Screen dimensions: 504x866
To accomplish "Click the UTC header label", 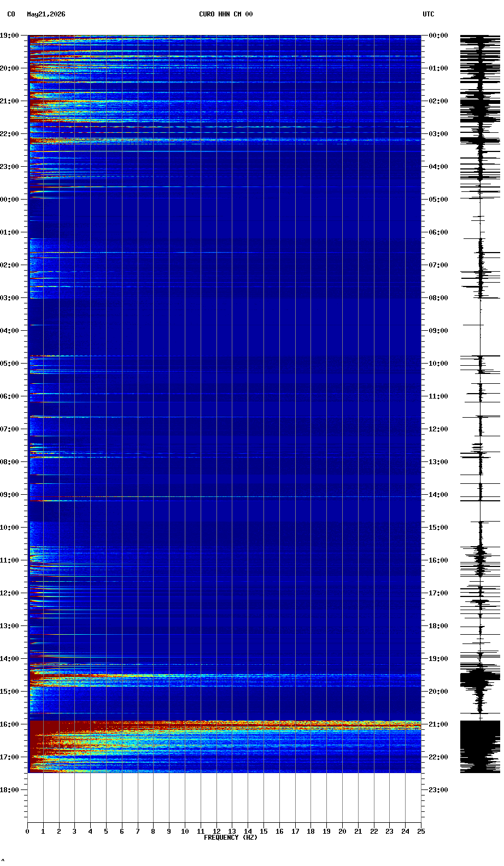I will 429,14.
